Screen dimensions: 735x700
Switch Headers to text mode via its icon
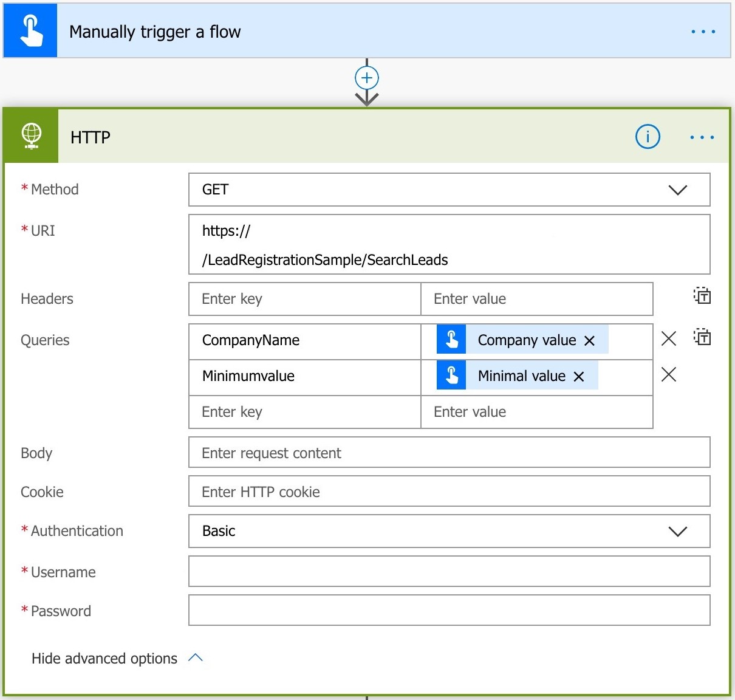[702, 296]
